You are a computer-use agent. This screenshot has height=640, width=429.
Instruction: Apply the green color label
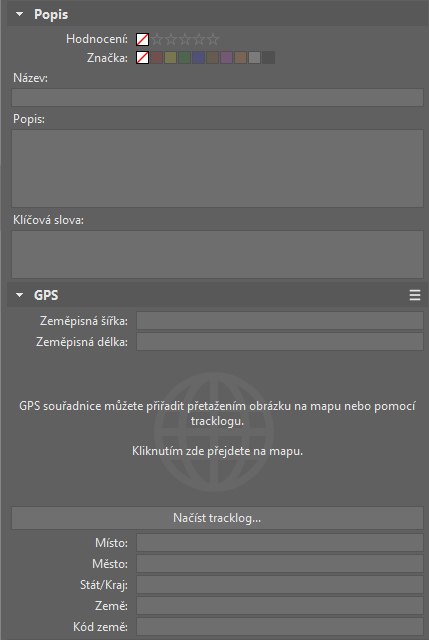[x=184, y=58]
